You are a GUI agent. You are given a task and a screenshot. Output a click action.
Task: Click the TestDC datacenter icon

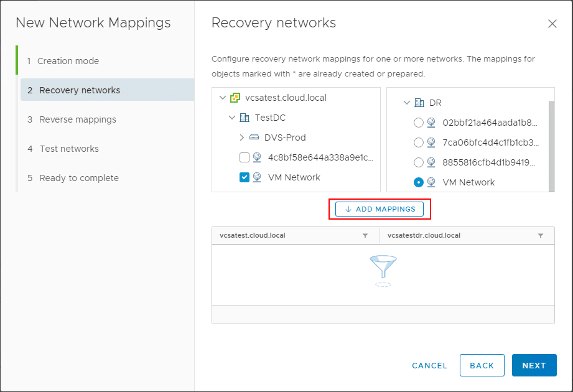pos(244,118)
